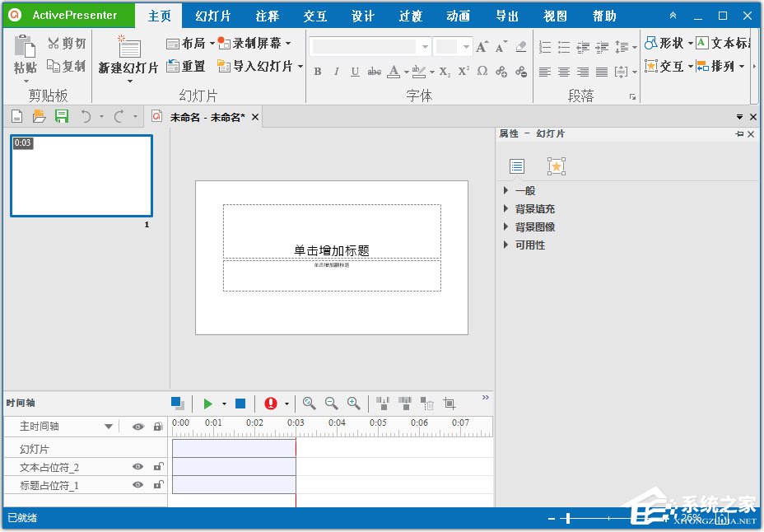Click the timeline crop icon
The width and height of the screenshot is (764, 532).
tap(450, 404)
